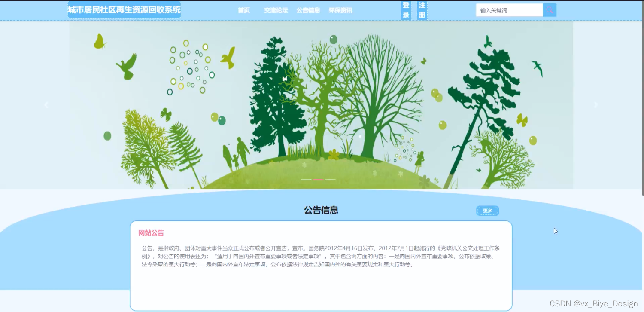This screenshot has width=644, height=312.
Task: Click the 更多 more button
Action: point(488,211)
